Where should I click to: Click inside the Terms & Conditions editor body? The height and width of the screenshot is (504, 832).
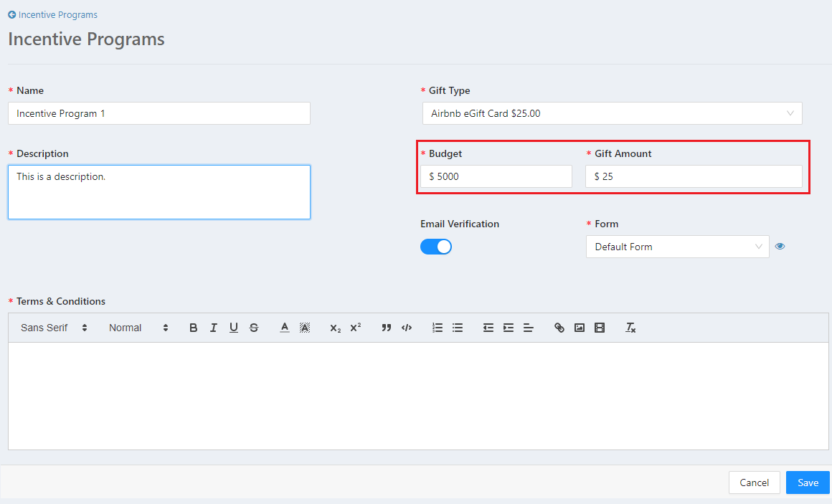pyautogui.click(x=418, y=396)
